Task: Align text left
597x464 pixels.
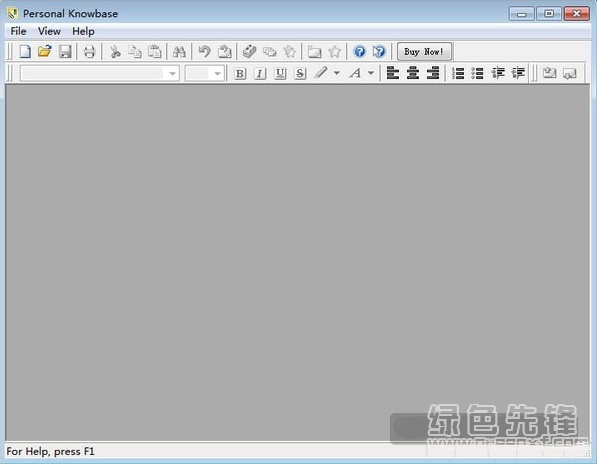Action: point(393,73)
